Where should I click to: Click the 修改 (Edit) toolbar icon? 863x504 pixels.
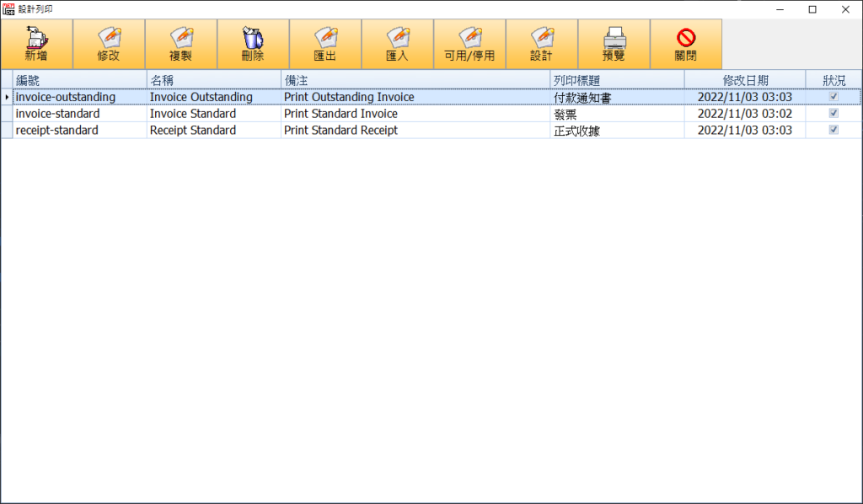click(109, 38)
